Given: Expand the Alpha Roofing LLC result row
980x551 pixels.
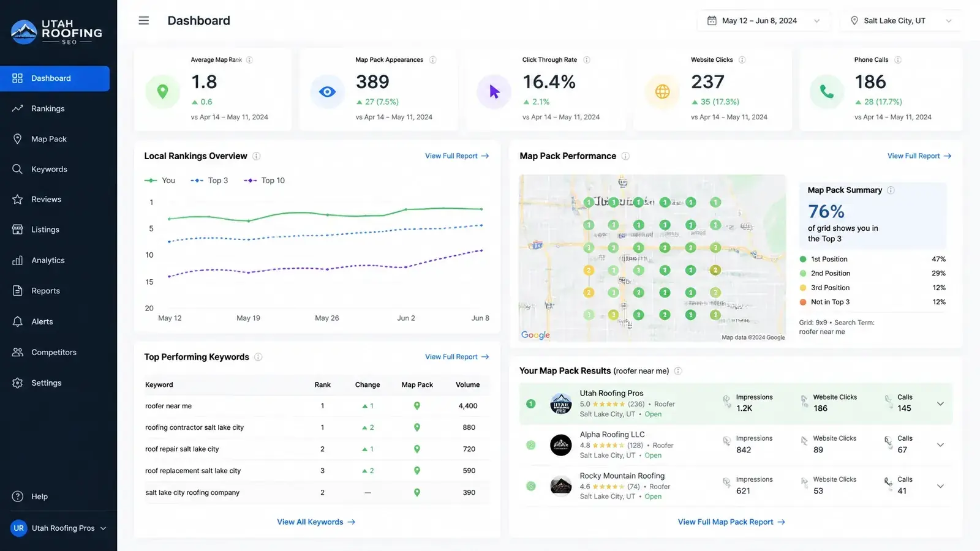Looking at the screenshot, I should click(x=940, y=445).
